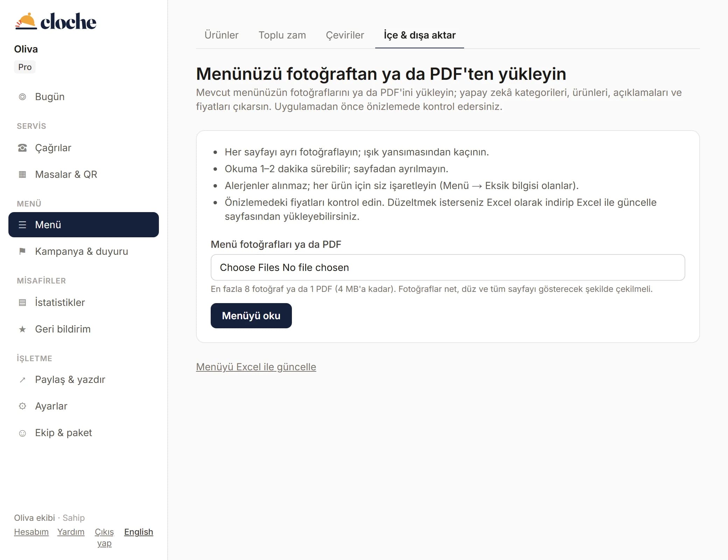
Task: Open the Bugün target icon
Action: coord(22,97)
